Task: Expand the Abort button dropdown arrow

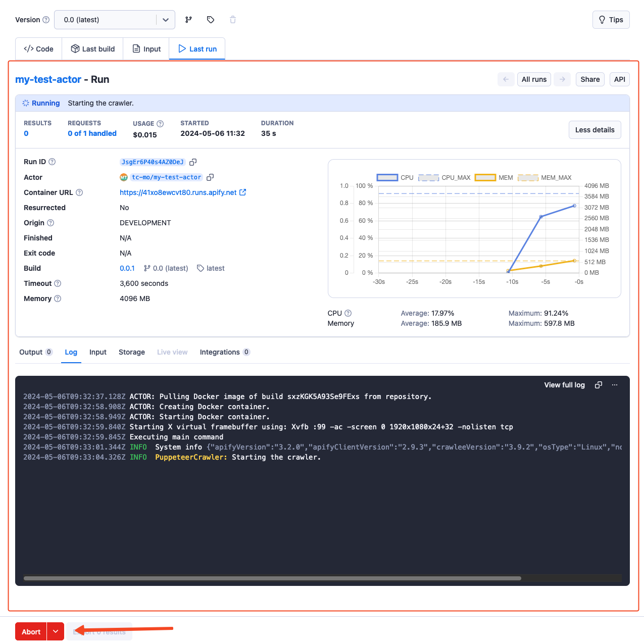Action: [x=56, y=631]
